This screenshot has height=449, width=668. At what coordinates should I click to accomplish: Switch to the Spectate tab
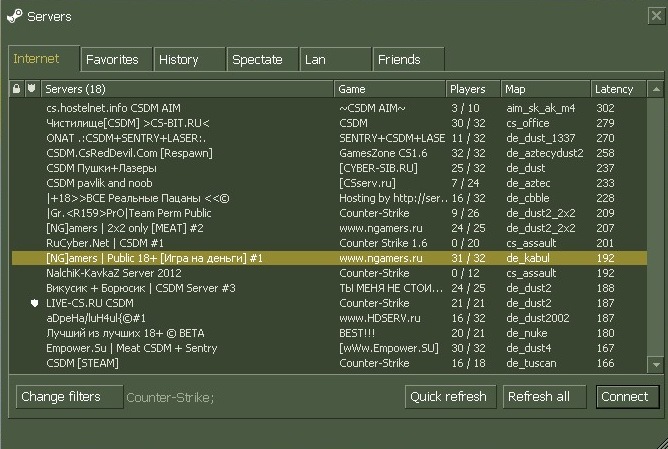click(x=262, y=59)
